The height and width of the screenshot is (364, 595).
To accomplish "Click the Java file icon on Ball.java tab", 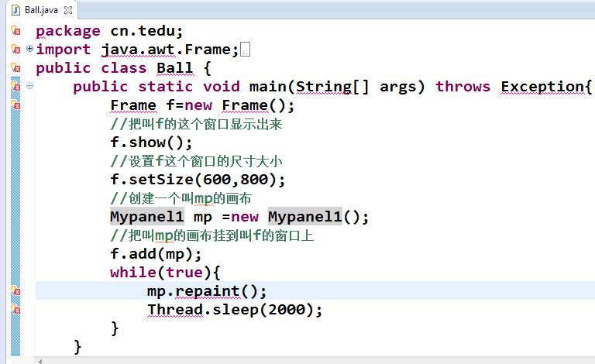I will click(15, 10).
